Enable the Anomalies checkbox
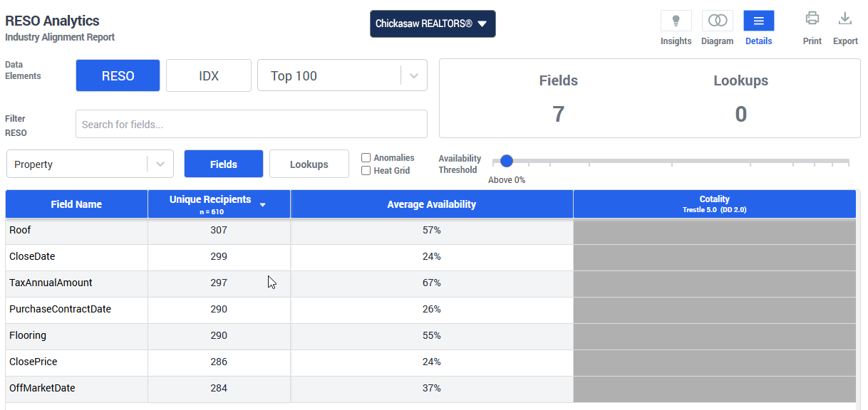The height and width of the screenshot is (410, 868). tap(366, 158)
